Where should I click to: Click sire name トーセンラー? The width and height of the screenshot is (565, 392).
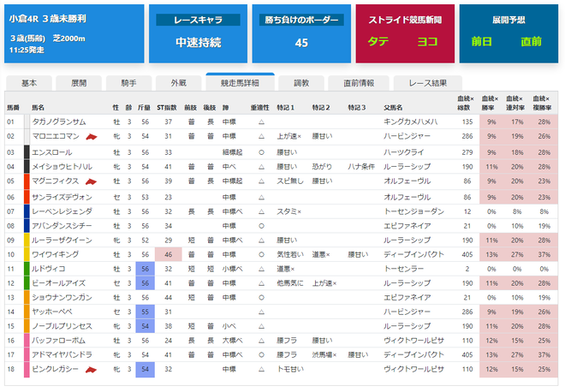[x=403, y=269]
